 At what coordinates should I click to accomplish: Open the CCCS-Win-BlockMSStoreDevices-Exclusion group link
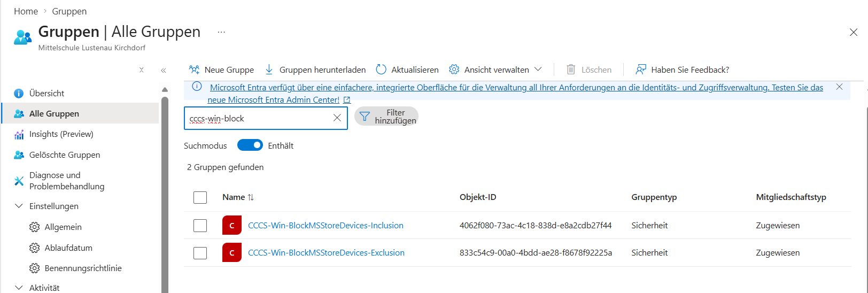[x=326, y=253]
